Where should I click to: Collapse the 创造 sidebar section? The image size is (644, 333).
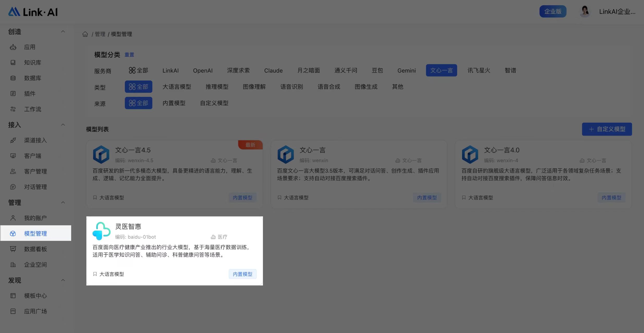pos(63,32)
